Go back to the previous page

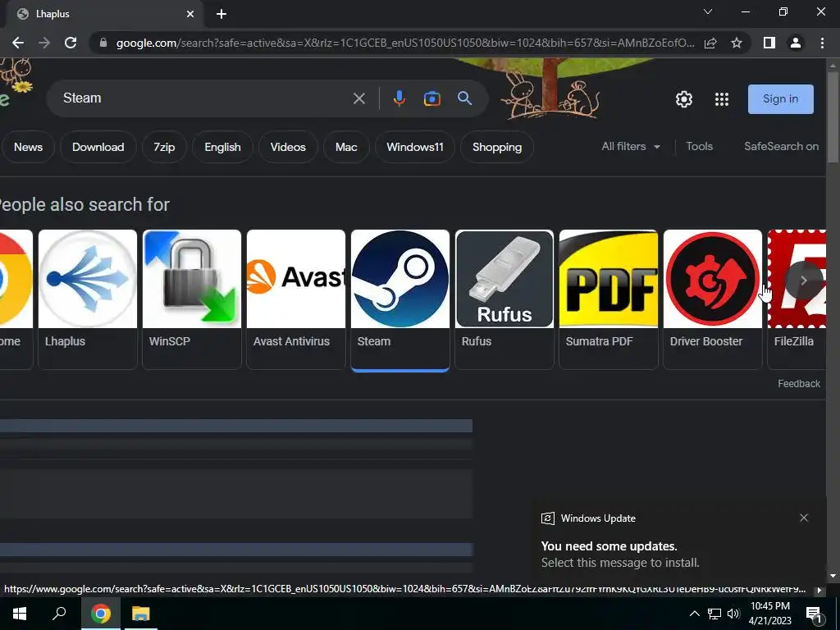click(x=18, y=43)
